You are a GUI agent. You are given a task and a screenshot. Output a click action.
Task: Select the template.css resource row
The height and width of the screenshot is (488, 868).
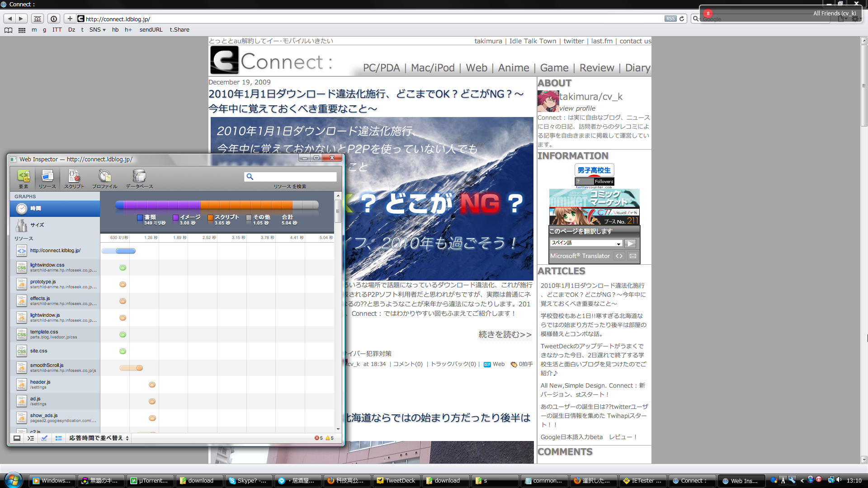55,334
